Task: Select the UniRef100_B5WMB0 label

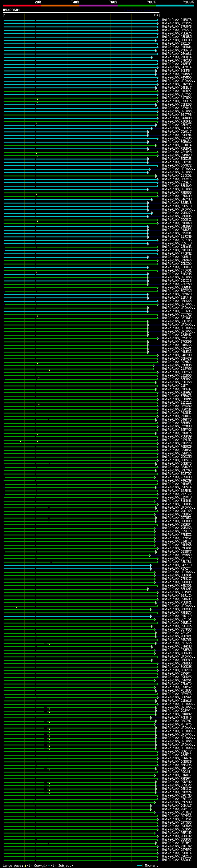Action: tap(177, 365)
